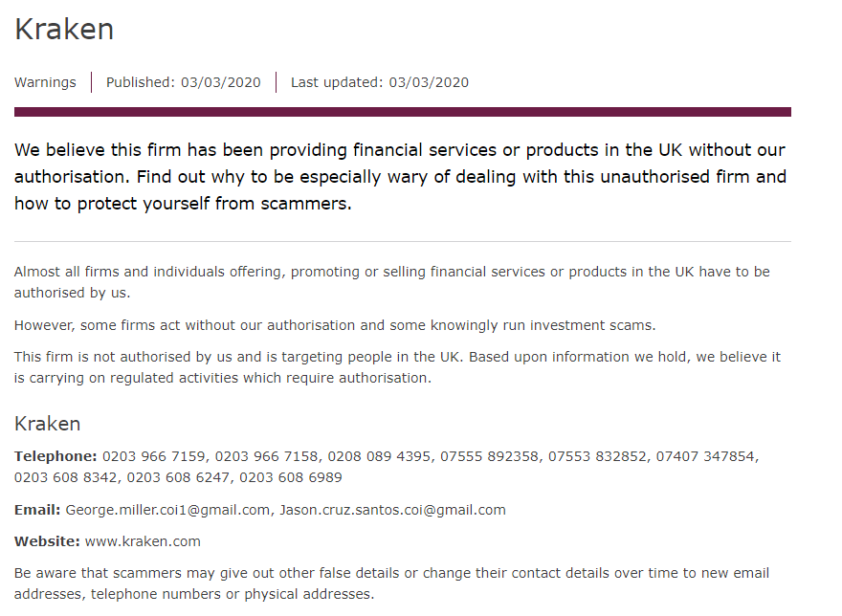Screen dimensions: 842x616
Task: Click the Website label
Action: point(47,541)
